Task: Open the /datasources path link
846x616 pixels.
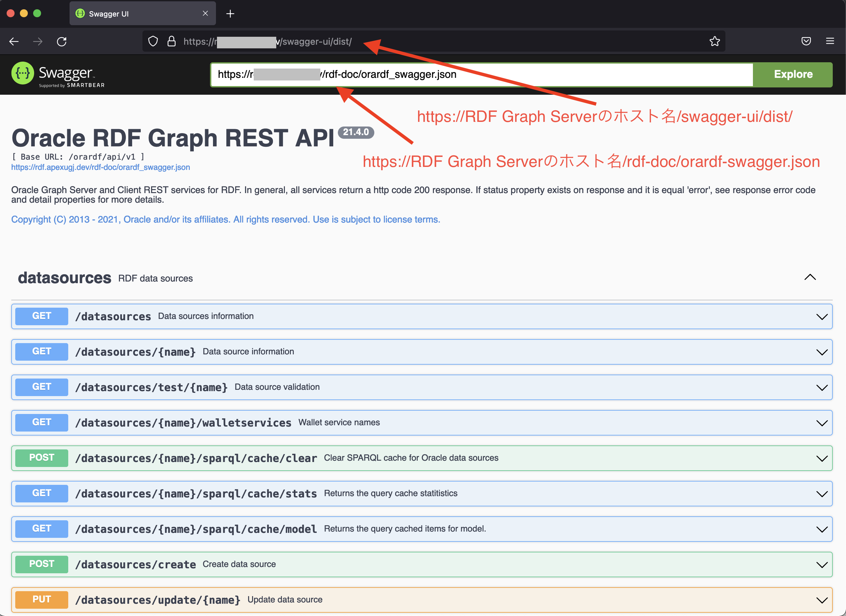Action: 113,317
